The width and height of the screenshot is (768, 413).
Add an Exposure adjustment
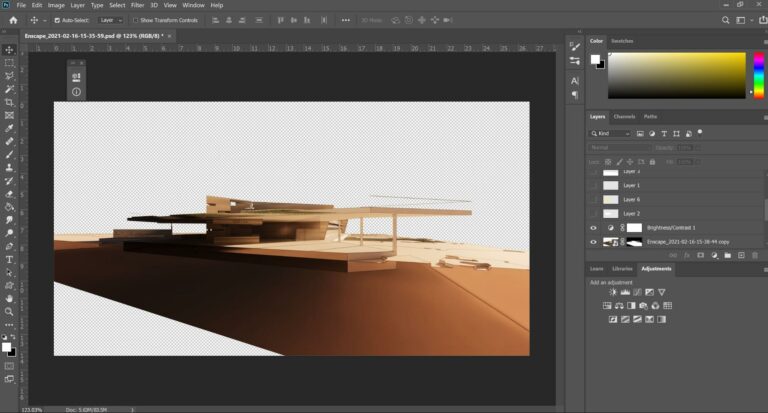[x=649, y=292]
